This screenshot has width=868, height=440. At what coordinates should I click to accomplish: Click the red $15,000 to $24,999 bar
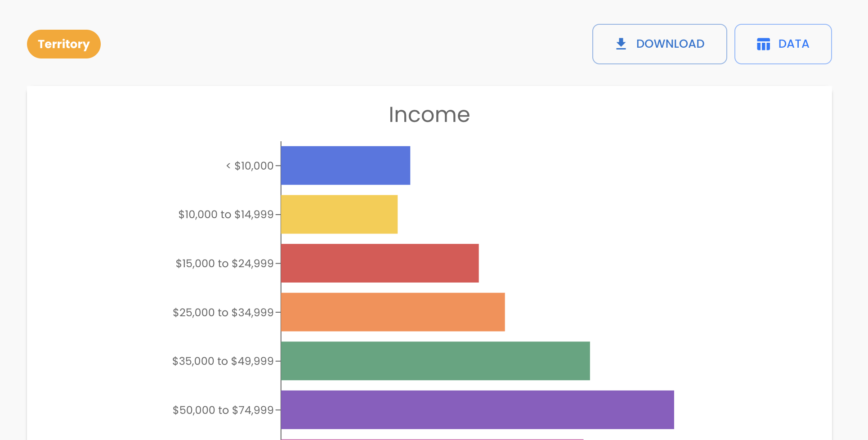click(x=380, y=263)
